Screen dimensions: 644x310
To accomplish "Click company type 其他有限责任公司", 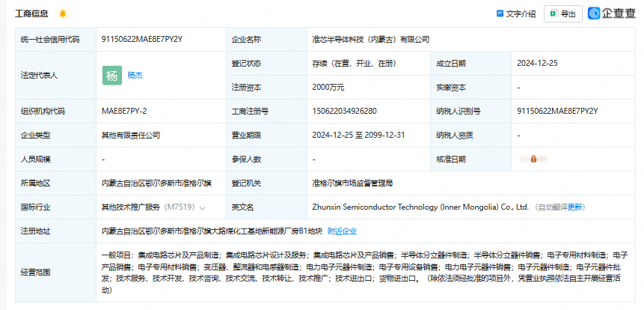I will (x=131, y=135).
